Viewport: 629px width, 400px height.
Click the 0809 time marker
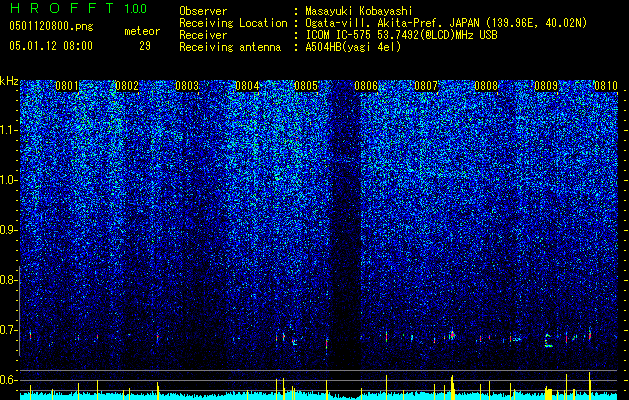point(546,86)
